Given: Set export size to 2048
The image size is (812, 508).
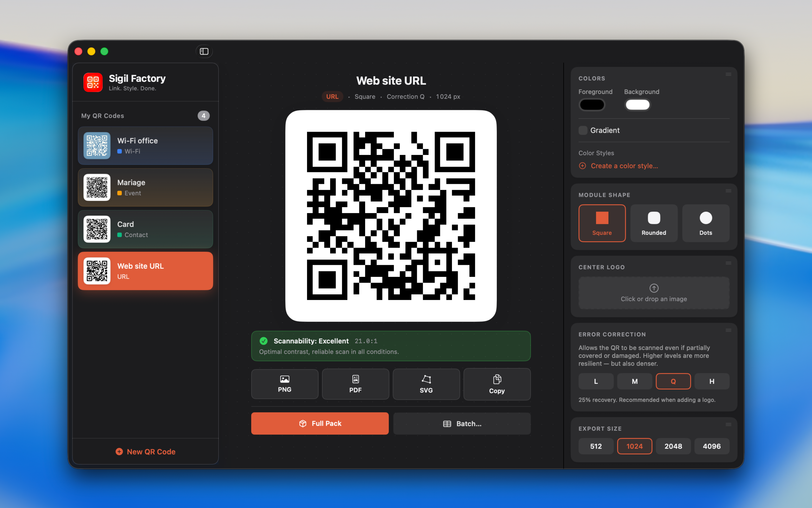Looking at the screenshot, I should click(x=673, y=446).
